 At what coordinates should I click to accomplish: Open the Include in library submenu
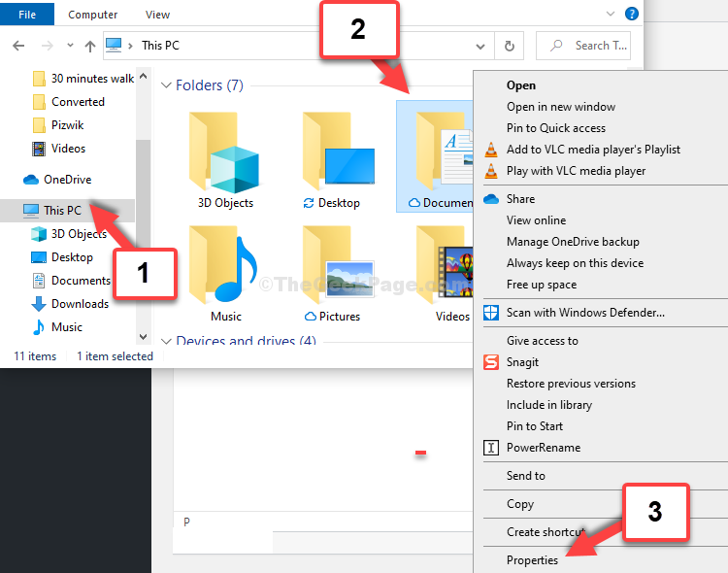pos(549,405)
